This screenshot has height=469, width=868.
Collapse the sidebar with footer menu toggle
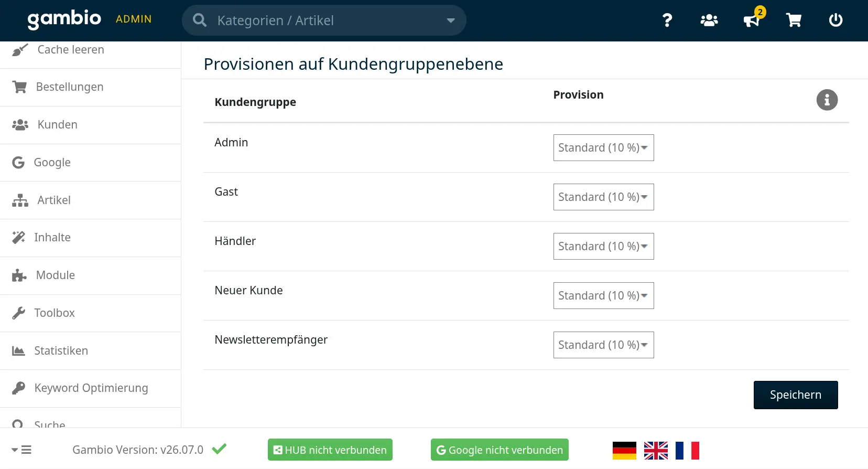[x=21, y=450]
